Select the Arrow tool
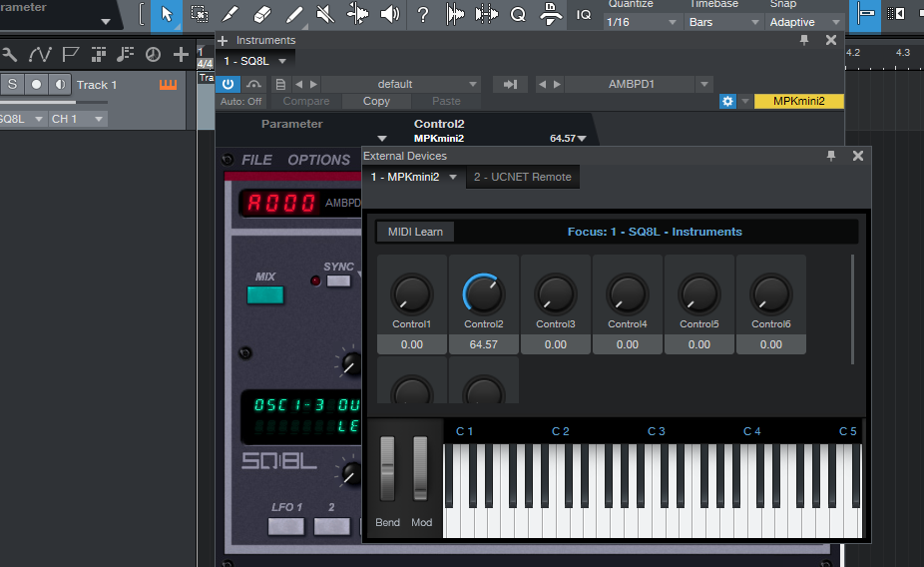This screenshot has width=924, height=567. (x=167, y=14)
